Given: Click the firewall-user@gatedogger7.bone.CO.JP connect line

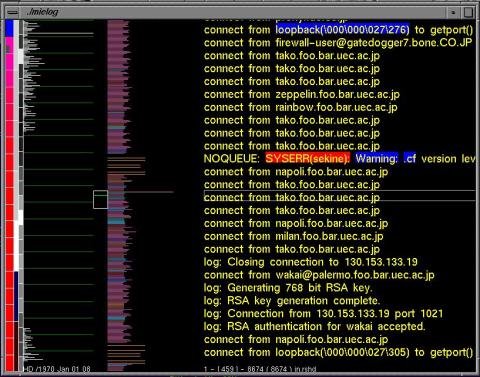Looking at the screenshot, I should coord(338,43).
